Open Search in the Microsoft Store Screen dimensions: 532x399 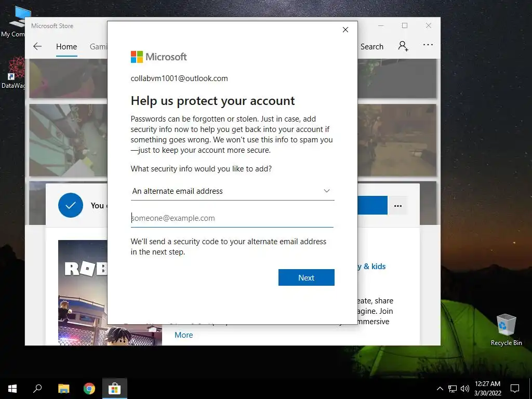(372, 46)
